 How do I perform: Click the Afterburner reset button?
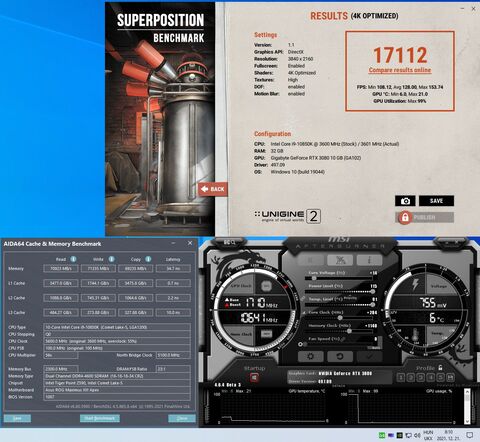tap(340, 356)
